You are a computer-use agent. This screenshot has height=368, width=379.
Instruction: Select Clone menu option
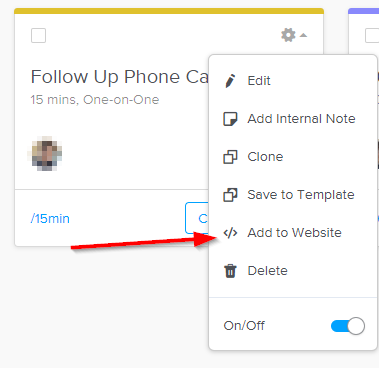point(265,157)
